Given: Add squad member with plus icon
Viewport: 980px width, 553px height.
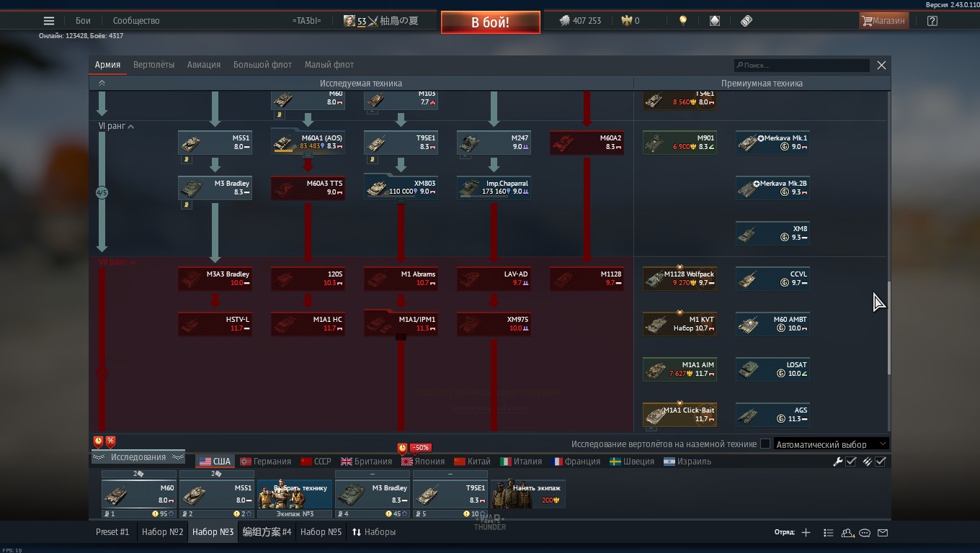Looking at the screenshot, I should pos(806,533).
